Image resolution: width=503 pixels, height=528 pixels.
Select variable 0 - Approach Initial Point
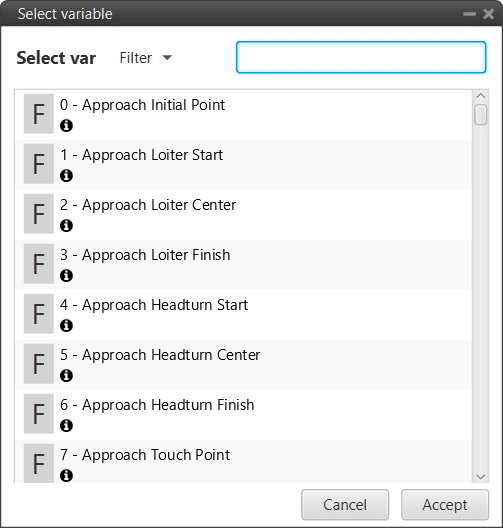click(244, 114)
